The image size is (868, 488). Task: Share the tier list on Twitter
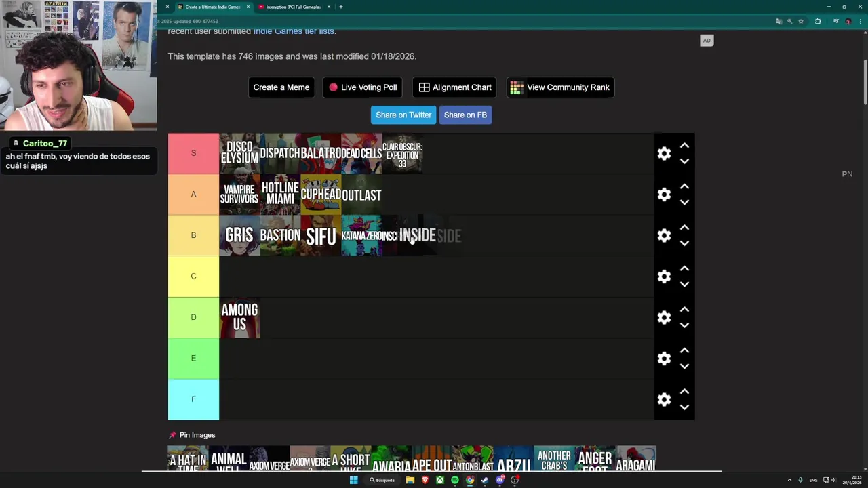click(x=403, y=115)
